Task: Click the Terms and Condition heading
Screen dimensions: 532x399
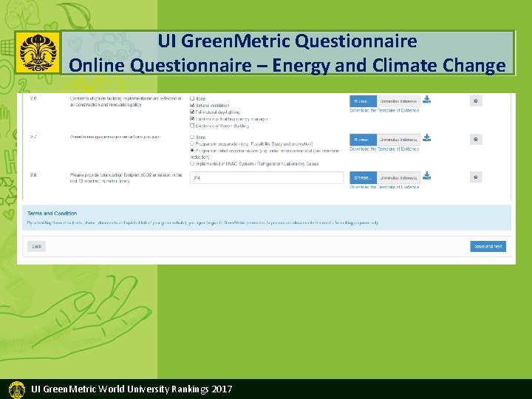Action: point(52,214)
